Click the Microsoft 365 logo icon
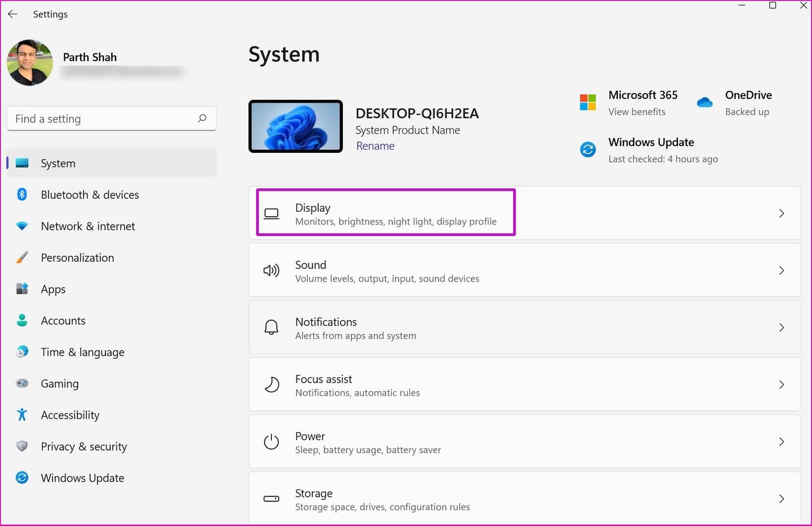The image size is (812, 526). (587, 103)
